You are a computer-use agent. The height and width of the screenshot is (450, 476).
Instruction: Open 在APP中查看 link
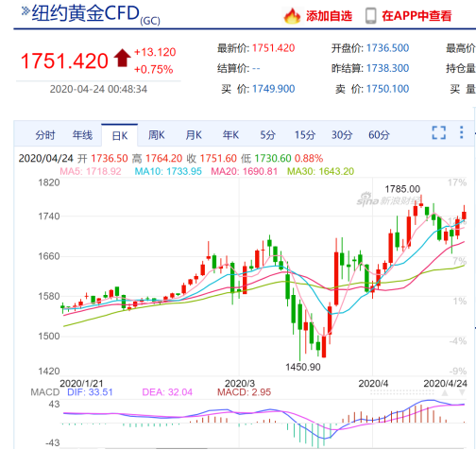tap(416, 15)
